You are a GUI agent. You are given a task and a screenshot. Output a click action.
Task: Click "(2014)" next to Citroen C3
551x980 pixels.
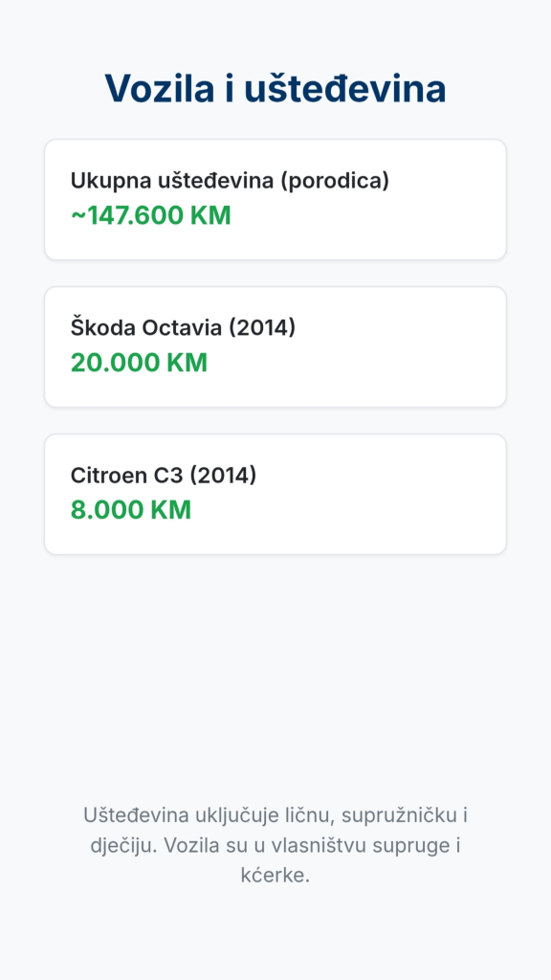[x=223, y=476]
